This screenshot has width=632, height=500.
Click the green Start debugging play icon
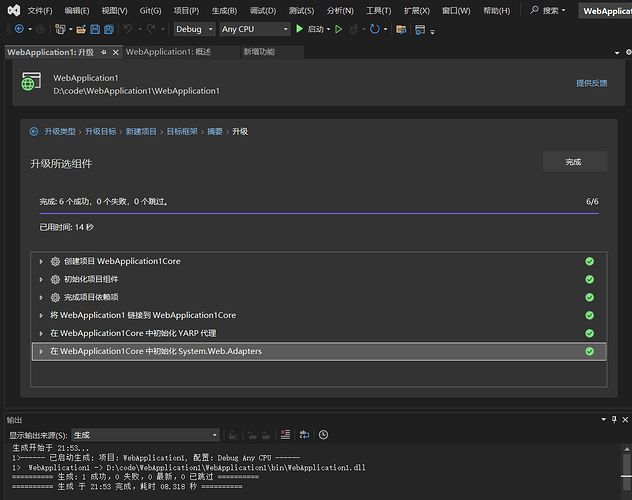[300, 29]
